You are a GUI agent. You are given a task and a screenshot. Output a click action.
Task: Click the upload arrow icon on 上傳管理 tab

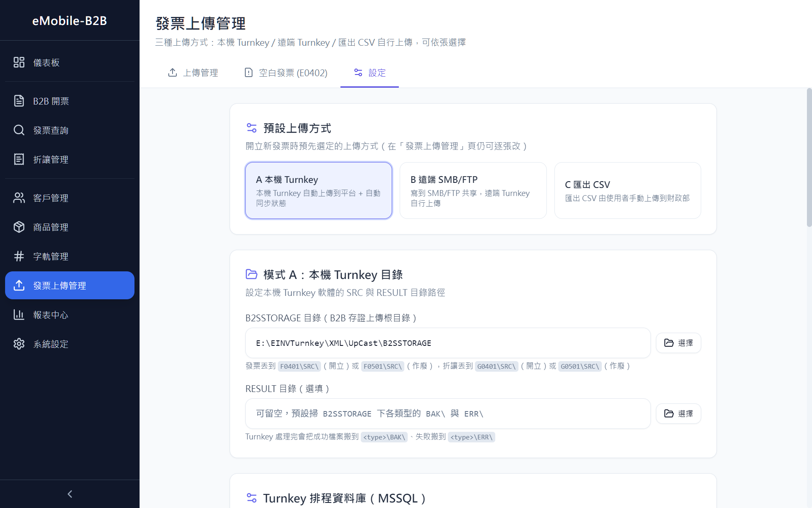pyautogui.click(x=173, y=72)
